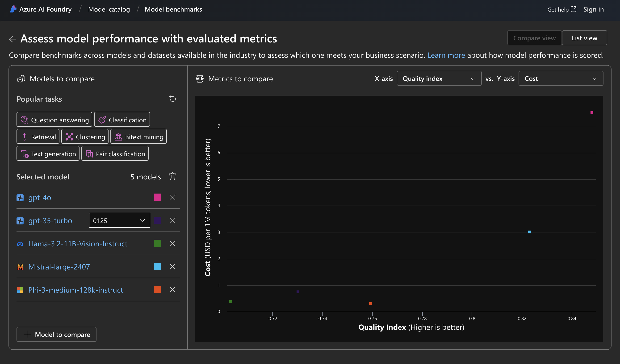Open the gpt-35-turbo model link
This screenshot has width=620, height=364.
(50, 221)
